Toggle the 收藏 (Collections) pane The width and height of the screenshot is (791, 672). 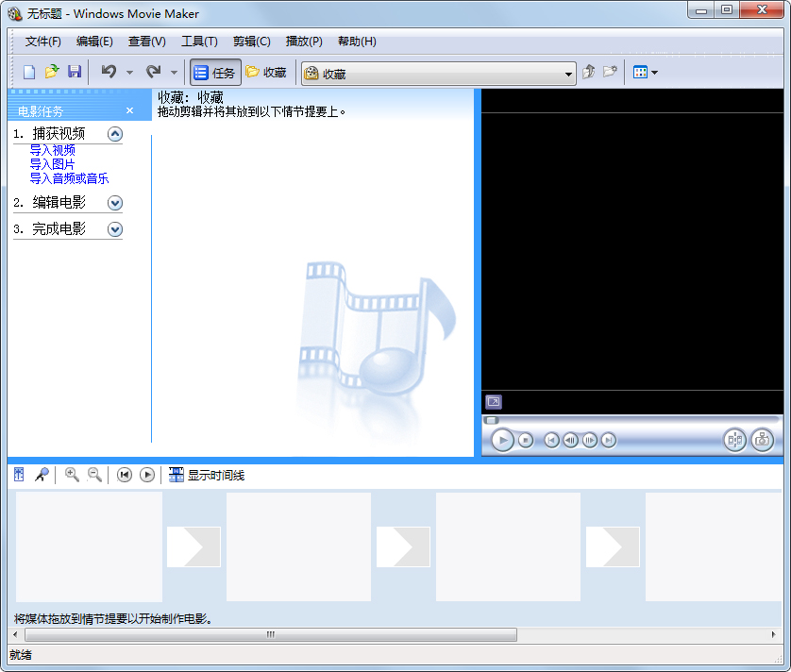pos(266,72)
